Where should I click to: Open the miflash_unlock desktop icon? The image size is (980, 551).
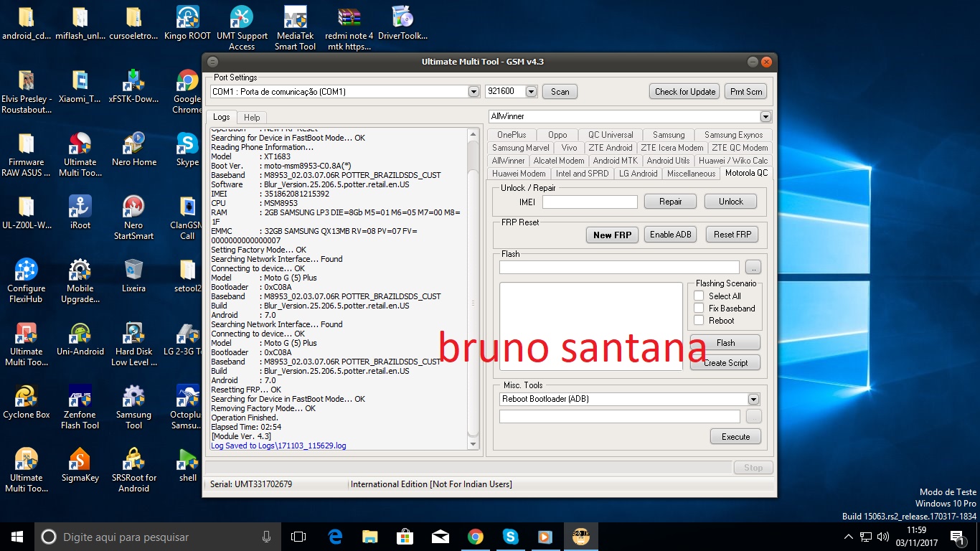(80, 24)
